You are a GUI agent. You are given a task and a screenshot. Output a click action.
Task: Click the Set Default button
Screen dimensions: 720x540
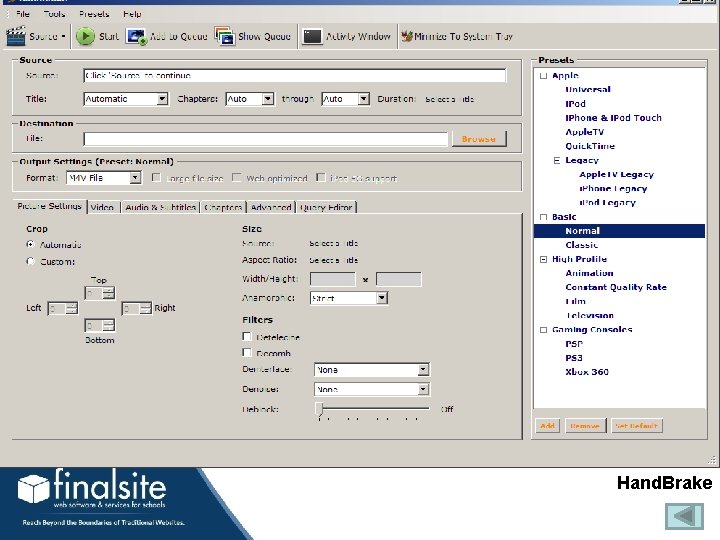(636, 426)
